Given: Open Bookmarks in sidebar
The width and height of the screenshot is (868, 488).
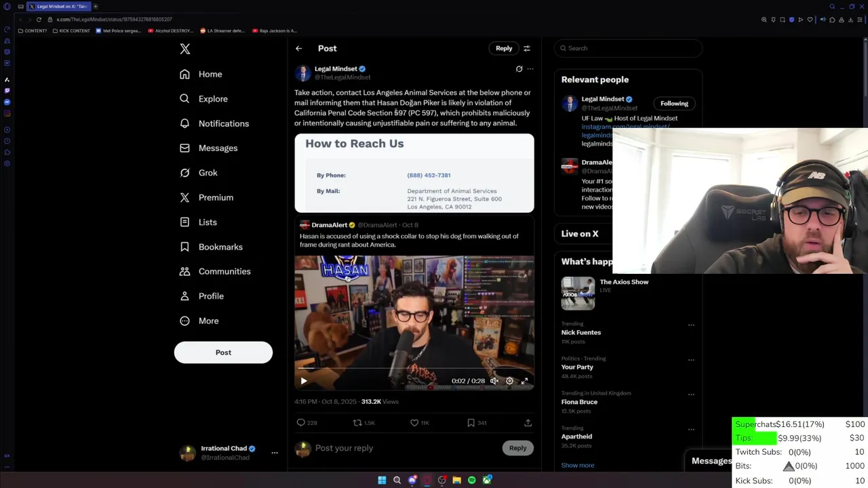Looking at the screenshot, I should 211,247.
